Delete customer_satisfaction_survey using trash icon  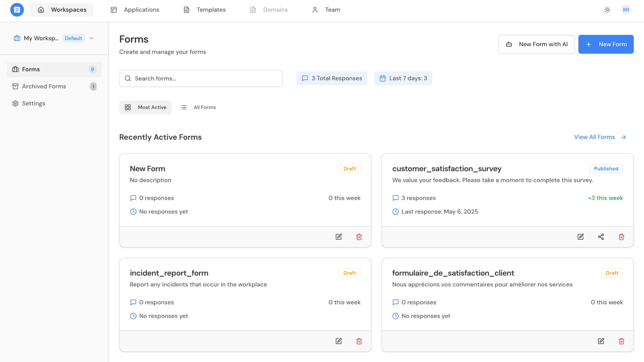(x=621, y=237)
